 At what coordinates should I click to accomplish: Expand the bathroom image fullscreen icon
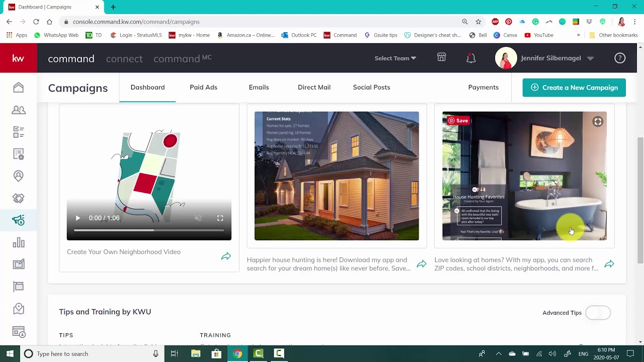598,121
